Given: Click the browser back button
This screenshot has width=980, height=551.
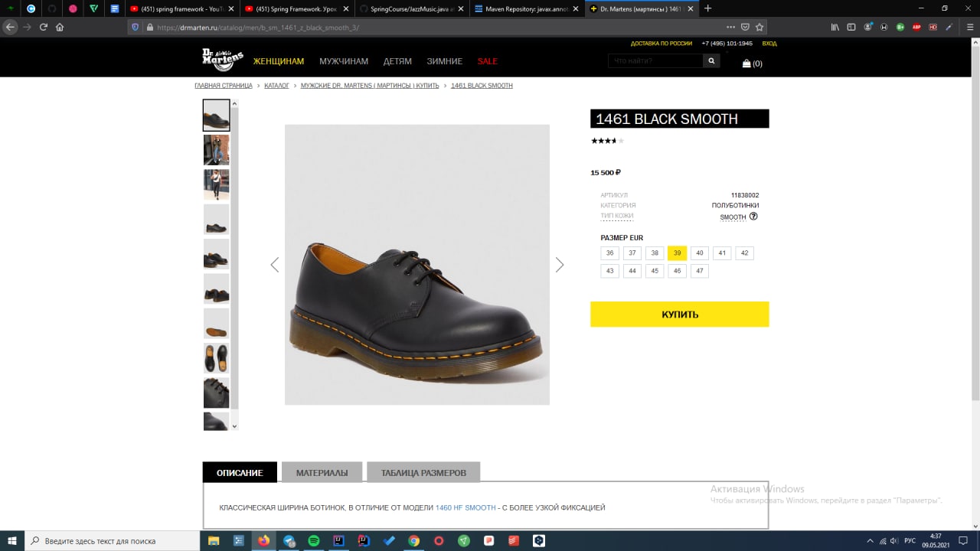Looking at the screenshot, I should coord(11,27).
